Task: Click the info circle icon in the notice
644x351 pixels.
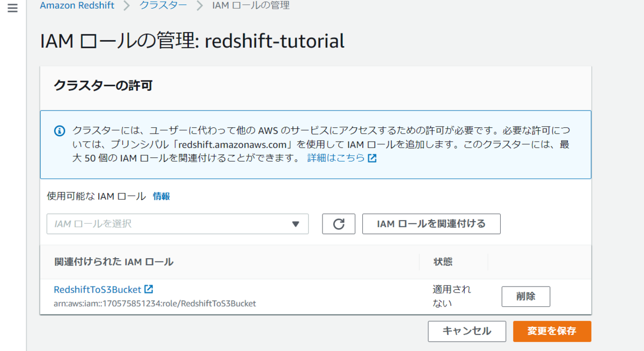Action: point(60,131)
